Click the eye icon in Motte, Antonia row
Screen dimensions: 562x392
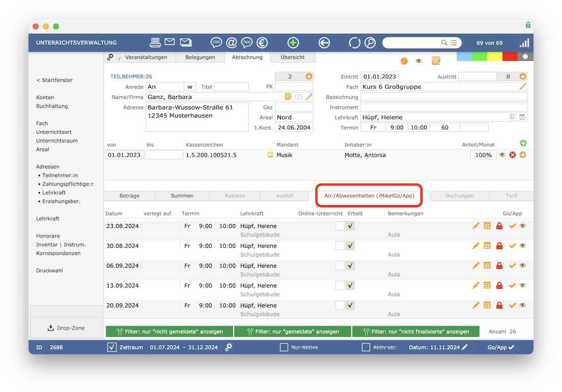point(502,155)
